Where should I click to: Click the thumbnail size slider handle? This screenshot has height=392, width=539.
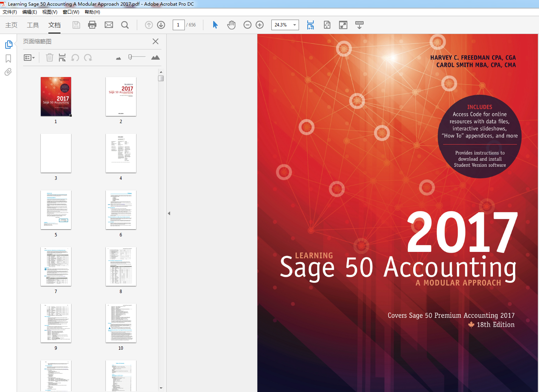click(x=130, y=57)
